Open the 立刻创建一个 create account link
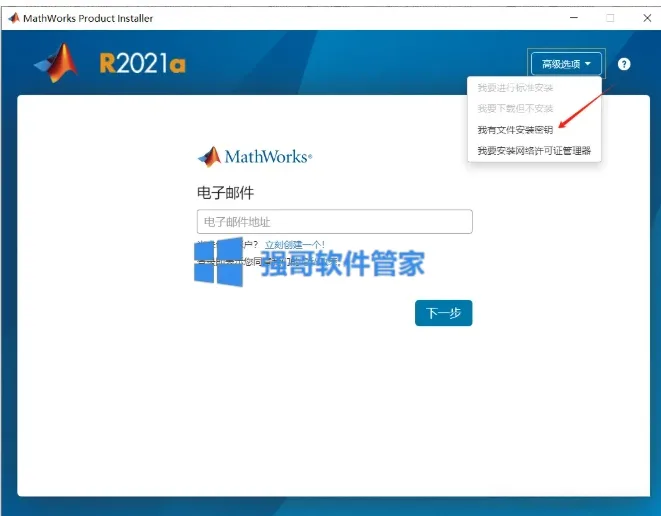The width and height of the screenshot is (661, 516). pos(295,245)
